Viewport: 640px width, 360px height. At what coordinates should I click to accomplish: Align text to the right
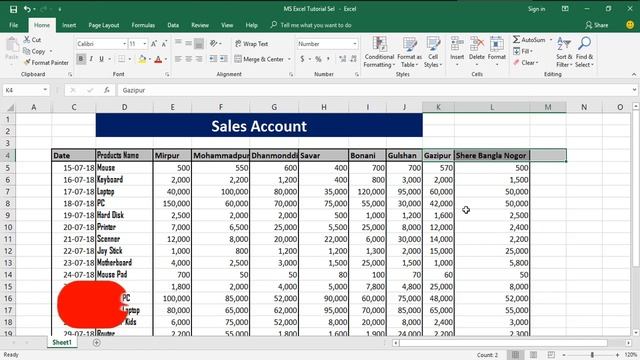click(x=199, y=59)
